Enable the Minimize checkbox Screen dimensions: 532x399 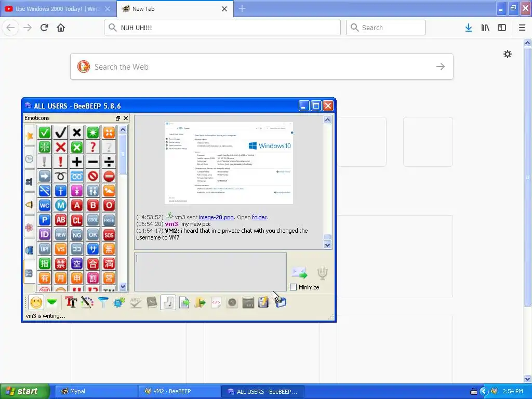pyautogui.click(x=294, y=287)
